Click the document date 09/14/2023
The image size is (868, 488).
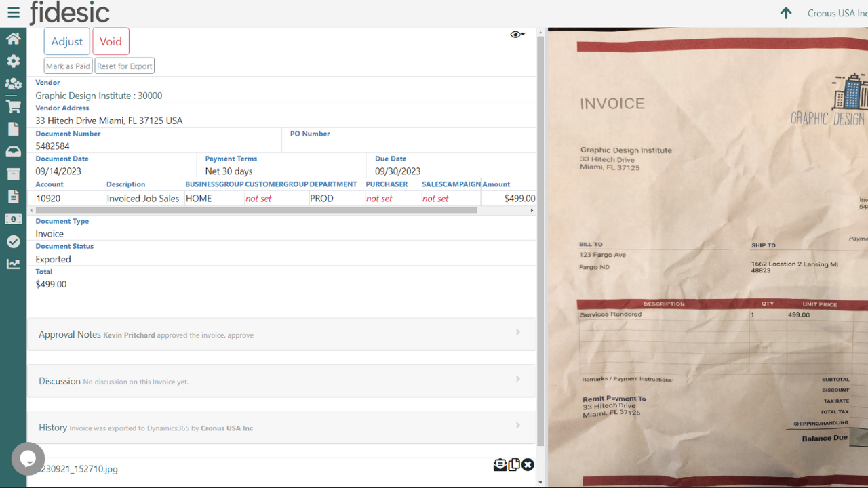pyautogui.click(x=58, y=171)
